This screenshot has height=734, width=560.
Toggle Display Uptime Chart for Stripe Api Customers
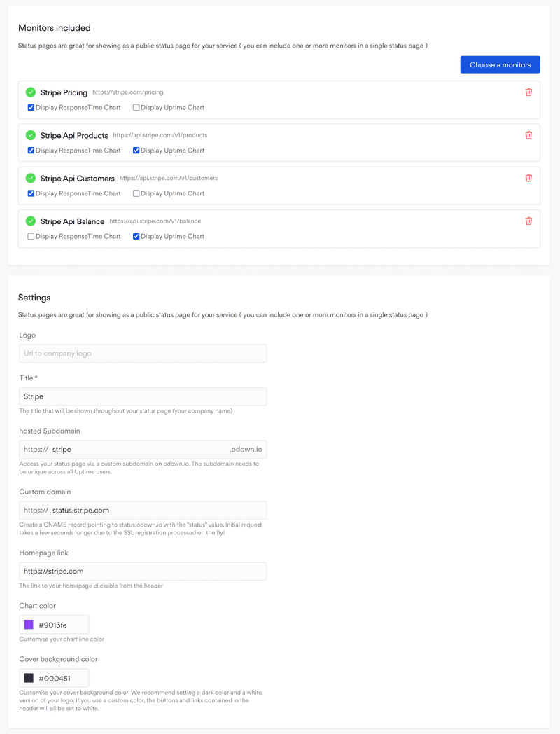coord(136,193)
